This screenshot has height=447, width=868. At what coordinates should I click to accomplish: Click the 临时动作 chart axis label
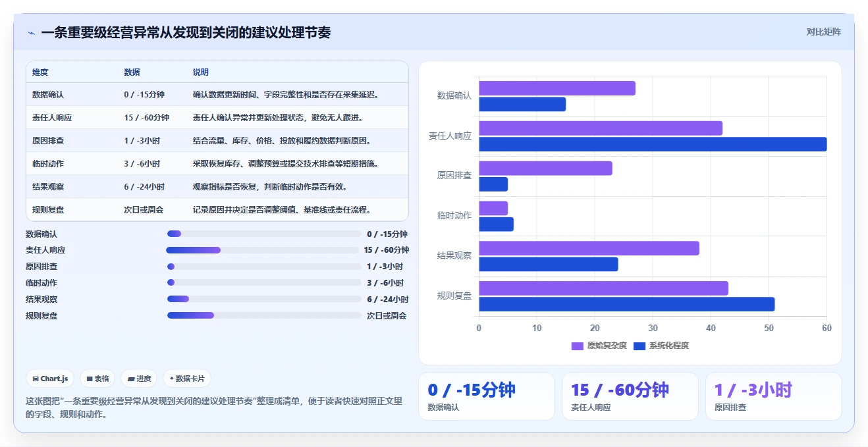pyautogui.click(x=454, y=215)
